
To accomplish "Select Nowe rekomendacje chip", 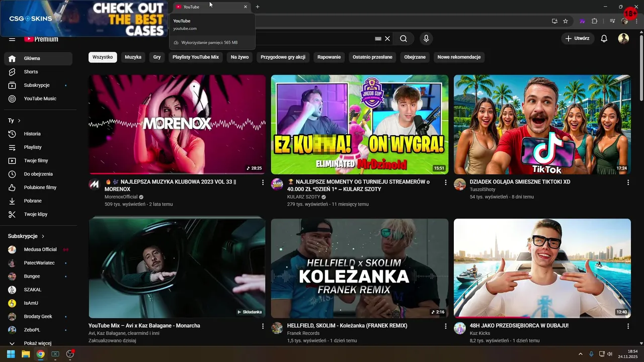I will coord(459,57).
